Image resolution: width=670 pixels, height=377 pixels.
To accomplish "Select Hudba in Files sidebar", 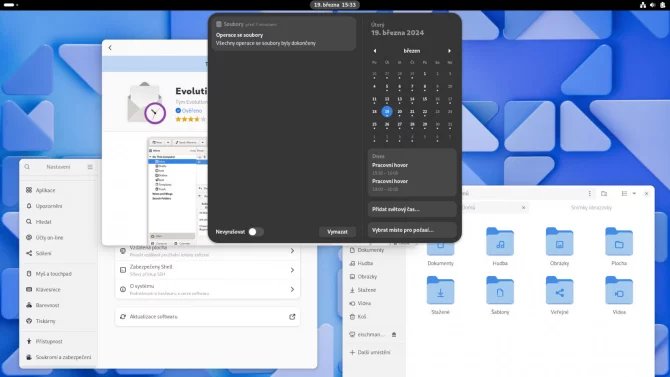I will [374, 263].
